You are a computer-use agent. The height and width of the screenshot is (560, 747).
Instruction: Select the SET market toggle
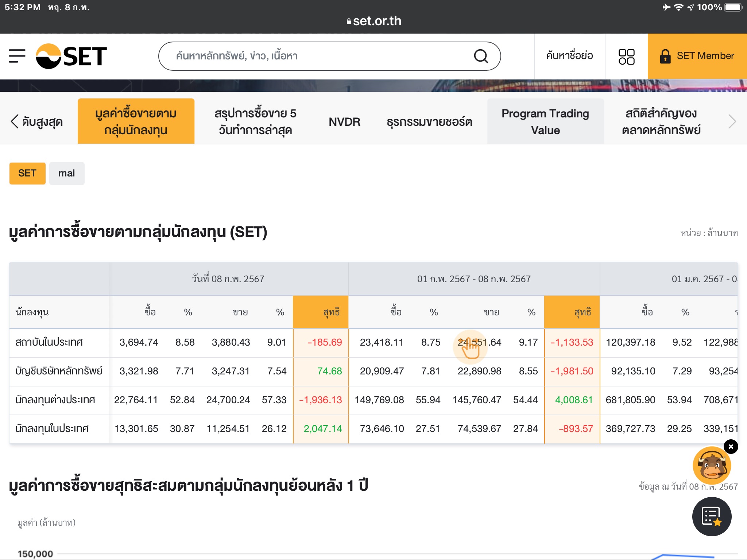[x=27, y=173]
